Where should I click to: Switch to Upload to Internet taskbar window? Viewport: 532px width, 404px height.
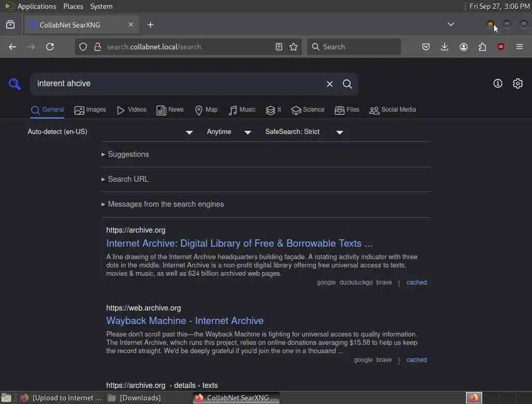tap(61, 398)
